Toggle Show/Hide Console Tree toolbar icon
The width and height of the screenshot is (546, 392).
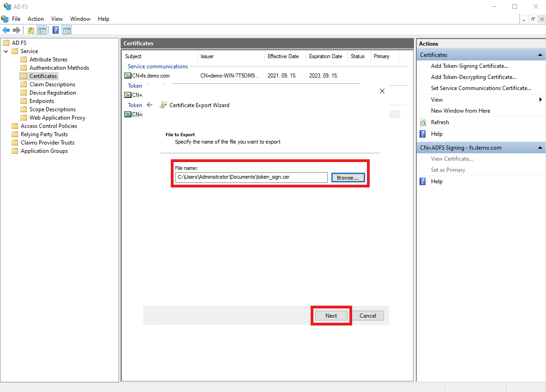(42, 30)
